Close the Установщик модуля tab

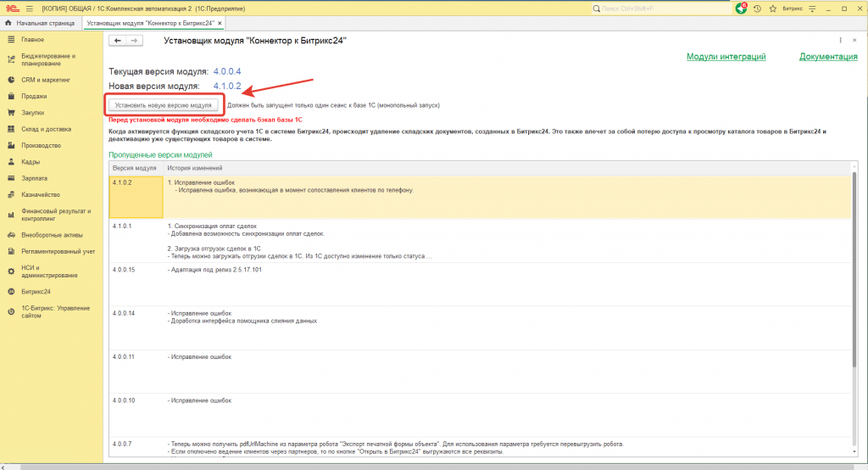tap(219, 23)
